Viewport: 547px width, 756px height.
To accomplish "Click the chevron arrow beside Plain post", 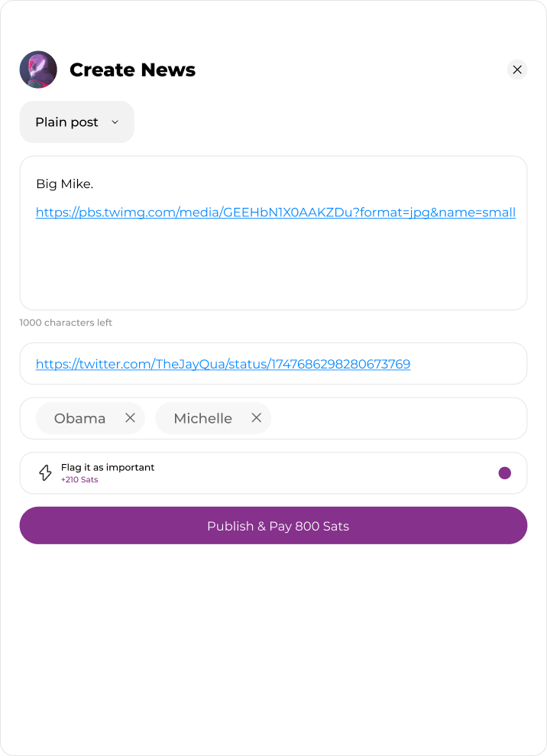I will point(115,122).
